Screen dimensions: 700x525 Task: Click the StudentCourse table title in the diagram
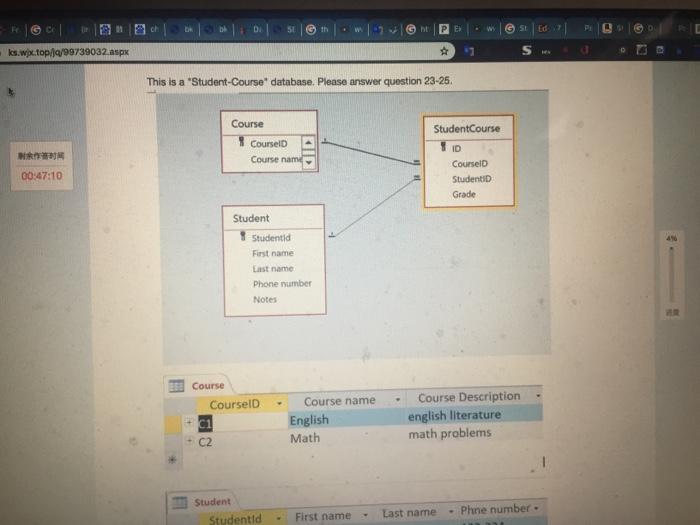click(x=467, y=129)
